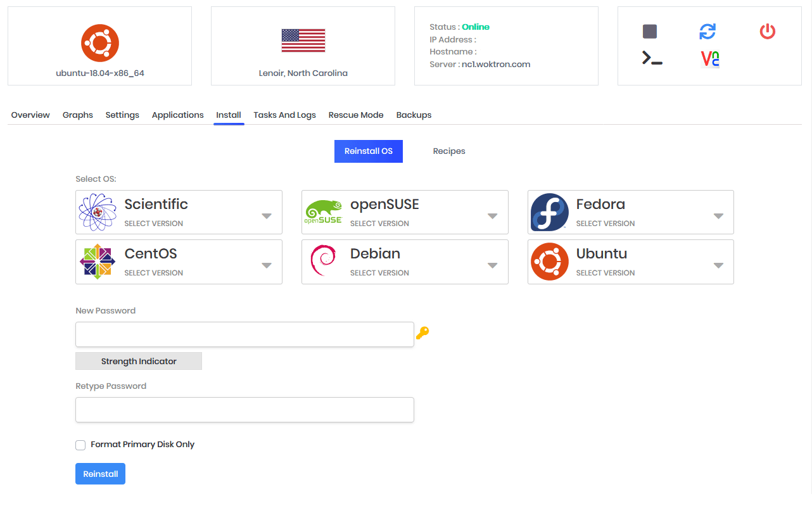Screen dimensions: 812x532
Task: Click the large Ubuntu icon above ubuntu-18.04-x86_64
Action: [x=100, y=43]
